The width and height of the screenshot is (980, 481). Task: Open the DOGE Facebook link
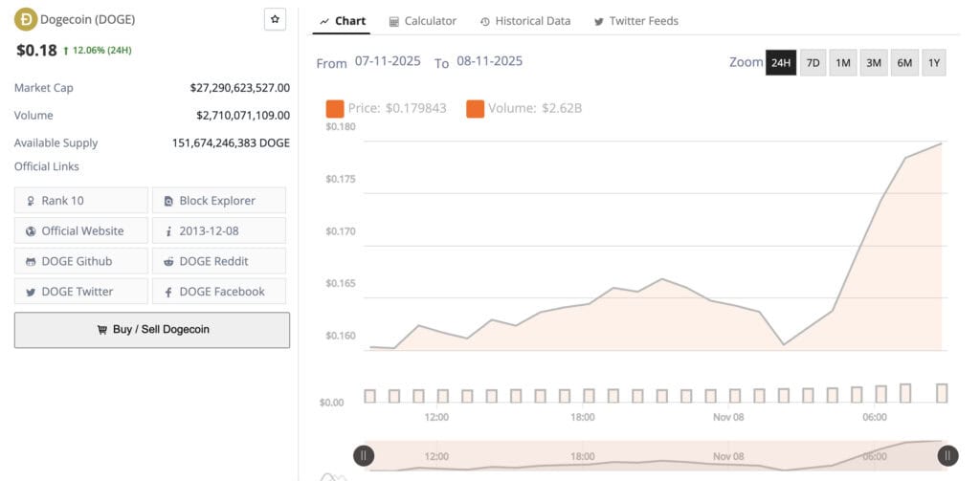(218, 292)
